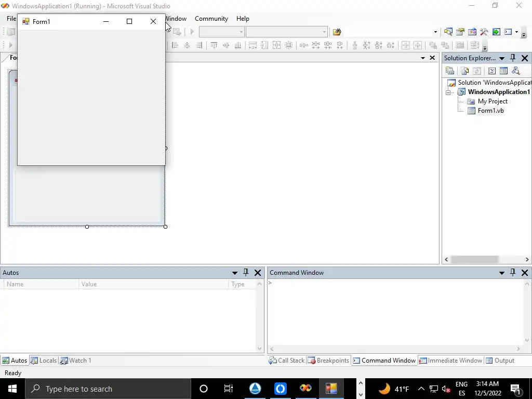The height and width of the screenshot is (399, 532).
Task: Toggle auto-hide pin on Command Window panel
Action: 513,272
